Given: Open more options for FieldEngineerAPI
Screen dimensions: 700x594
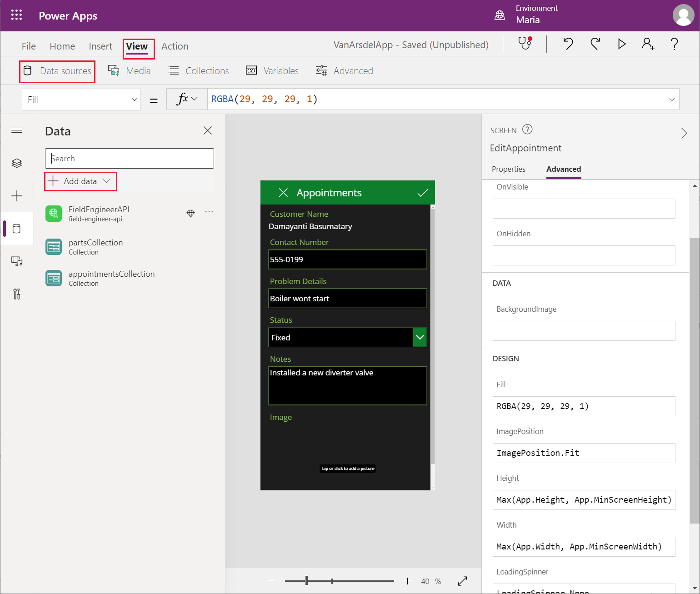Looking at the screenshot, I should [x=209, y=211].
